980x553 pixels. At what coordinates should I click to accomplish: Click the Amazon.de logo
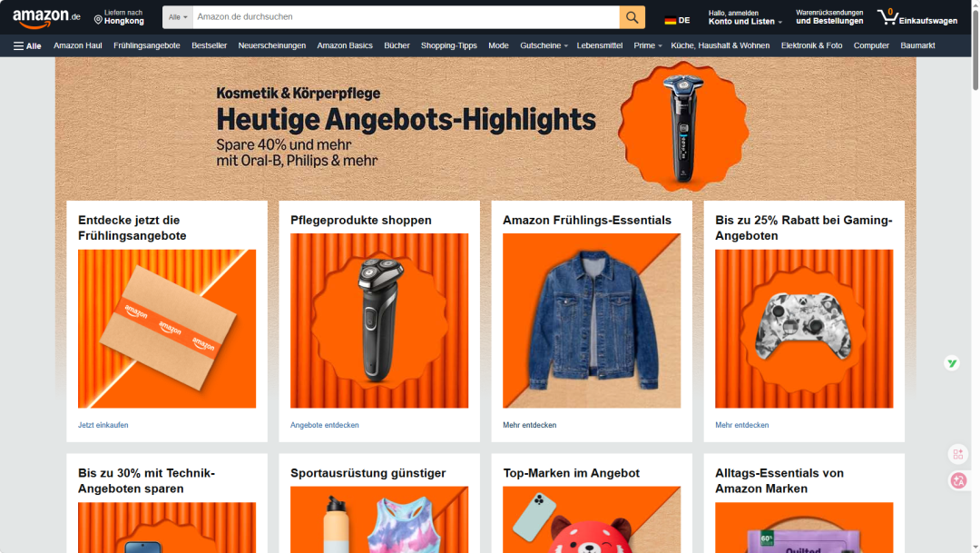point(46,17)
